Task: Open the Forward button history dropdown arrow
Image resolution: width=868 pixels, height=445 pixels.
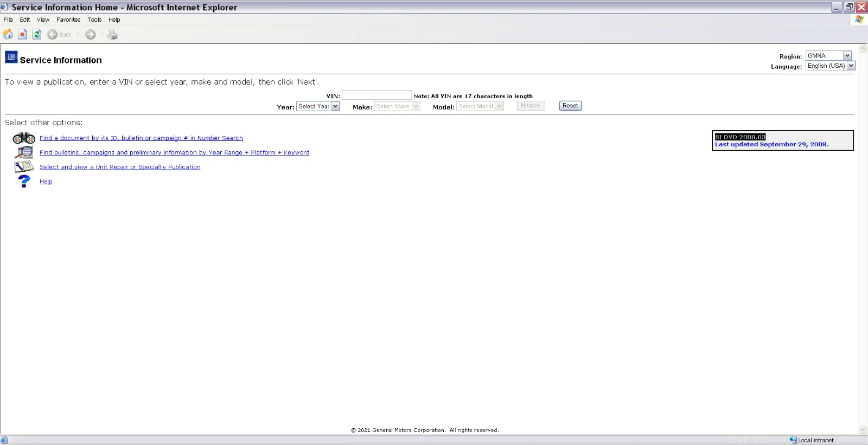Action: (x=101, y=35)
